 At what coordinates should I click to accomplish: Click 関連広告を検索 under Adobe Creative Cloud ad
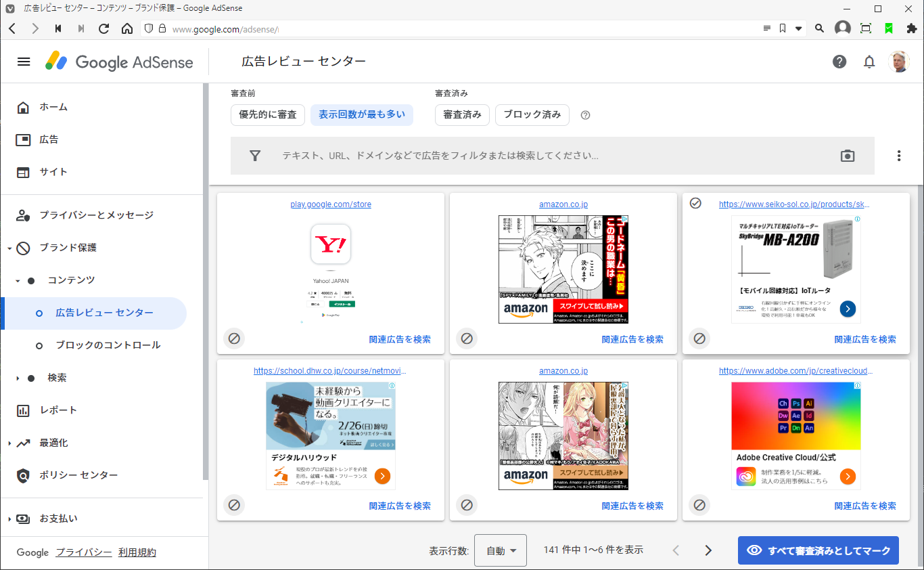pos(865,506)
